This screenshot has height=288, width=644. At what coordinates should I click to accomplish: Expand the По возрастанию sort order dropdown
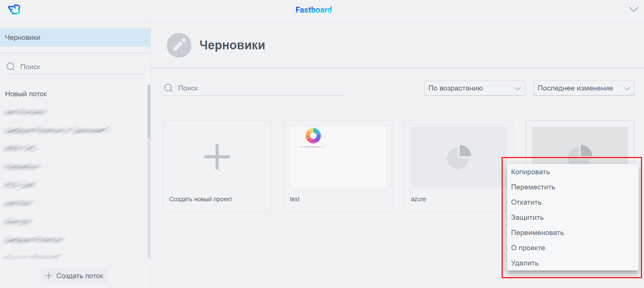[474, 88]
